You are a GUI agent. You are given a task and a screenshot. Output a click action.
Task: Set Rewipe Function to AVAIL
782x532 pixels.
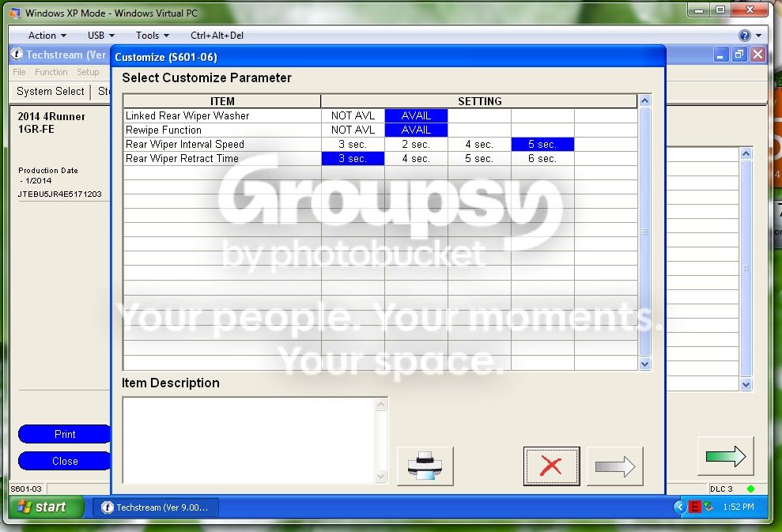point(416,130)
